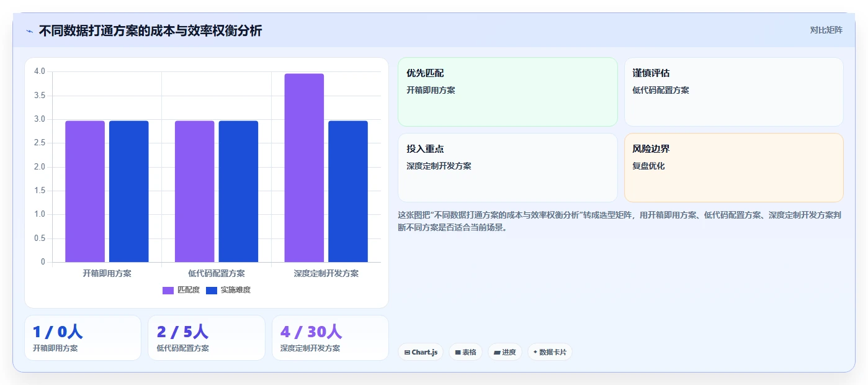This screenshot has height=385, width=868.
Task: Click the chart icon in Chart.js tag
Action: point(407,352)
